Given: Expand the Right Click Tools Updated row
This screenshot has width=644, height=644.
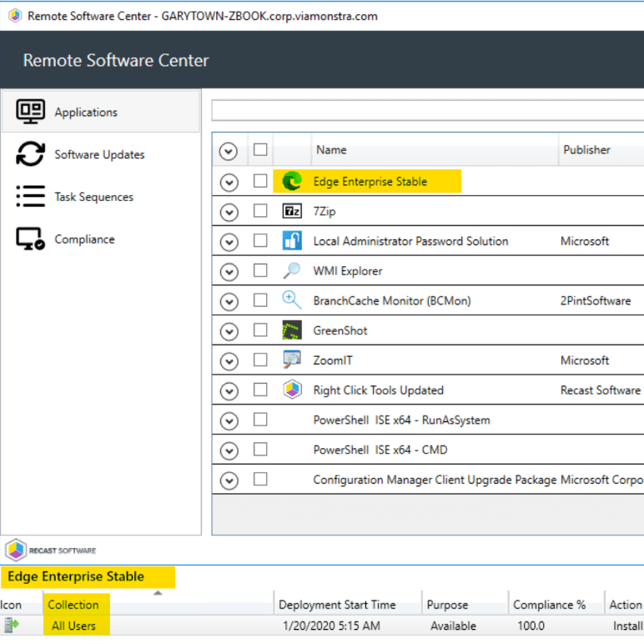Looking at the screenshot, I should pyautogui.click(x=229, y=391).
